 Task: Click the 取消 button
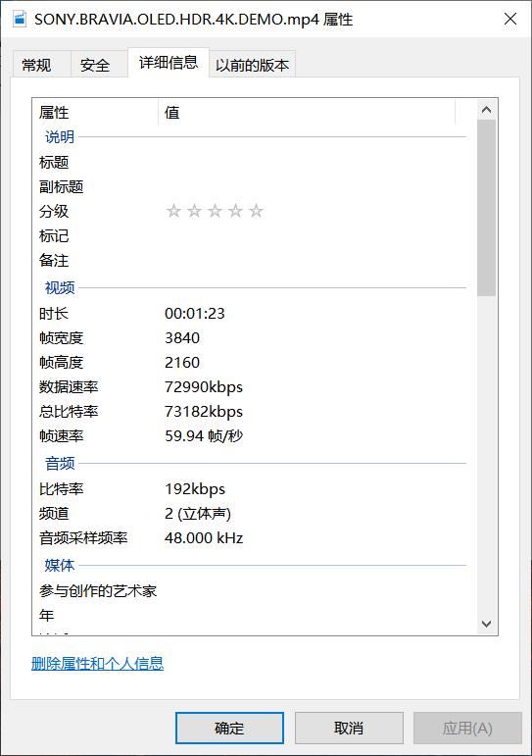[x=349, y=728]
